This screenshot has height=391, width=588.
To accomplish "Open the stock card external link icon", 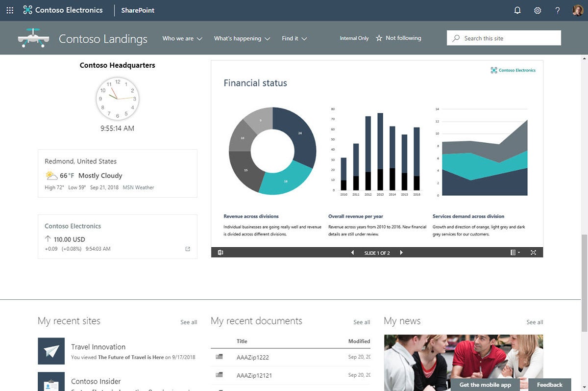I will tap(188, 249).
